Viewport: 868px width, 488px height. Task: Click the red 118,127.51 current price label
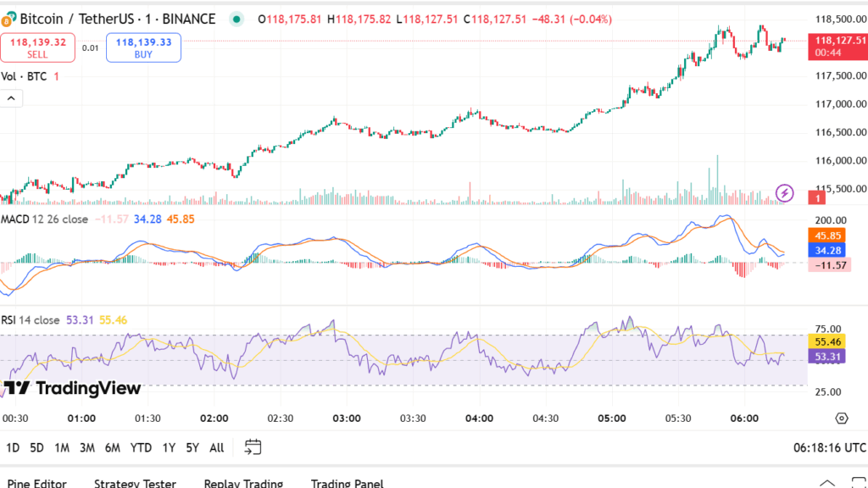click(x=838, y=47)
